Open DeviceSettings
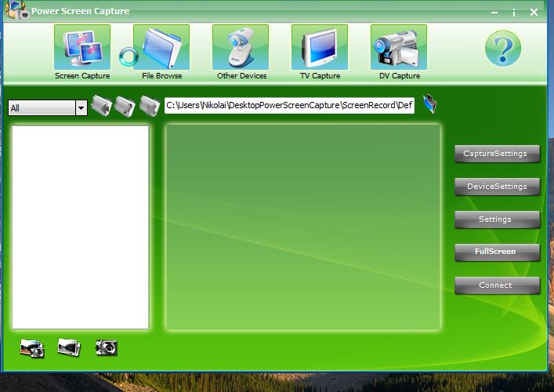554x392 pixels. (497, 187)
